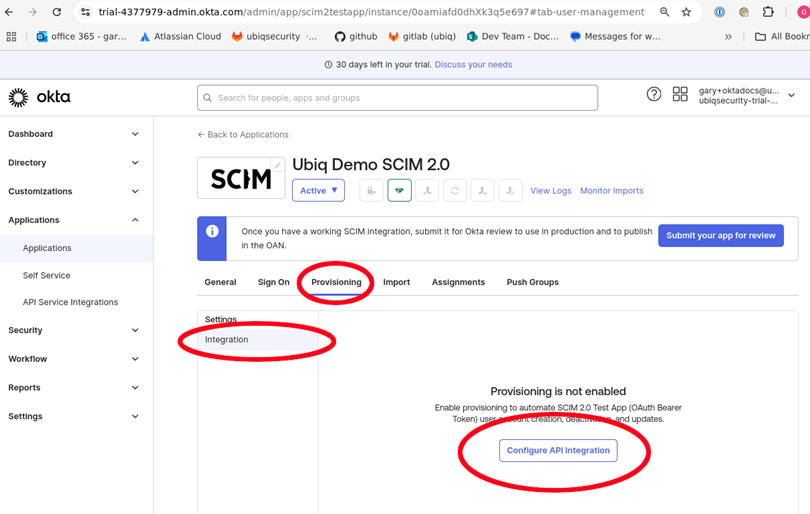
Task: Click the user-check status icon
Action: [x=510, y=191]
